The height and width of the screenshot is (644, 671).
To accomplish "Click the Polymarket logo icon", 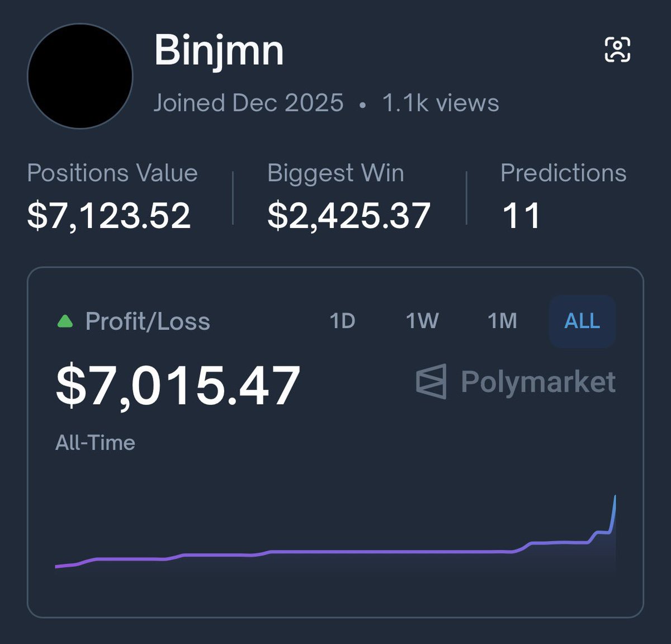I will 431,381.
